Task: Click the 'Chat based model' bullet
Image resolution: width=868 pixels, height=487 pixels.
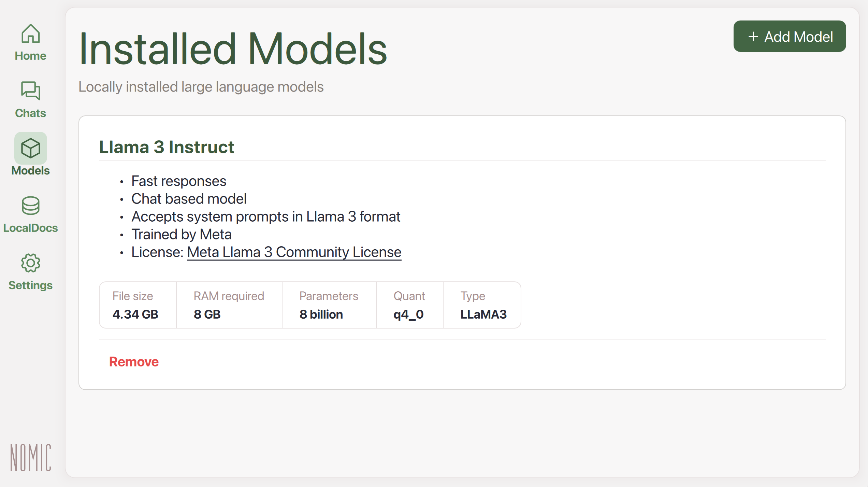Action: [189, 199]
